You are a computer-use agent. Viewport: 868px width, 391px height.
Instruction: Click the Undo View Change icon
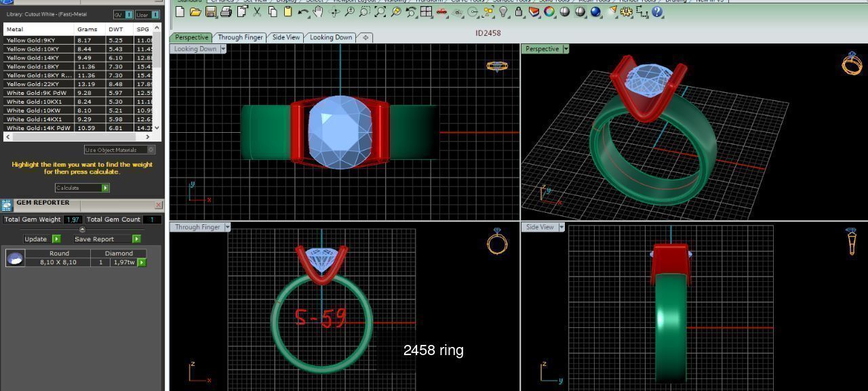pyautogui.click(x=410, y=12)
